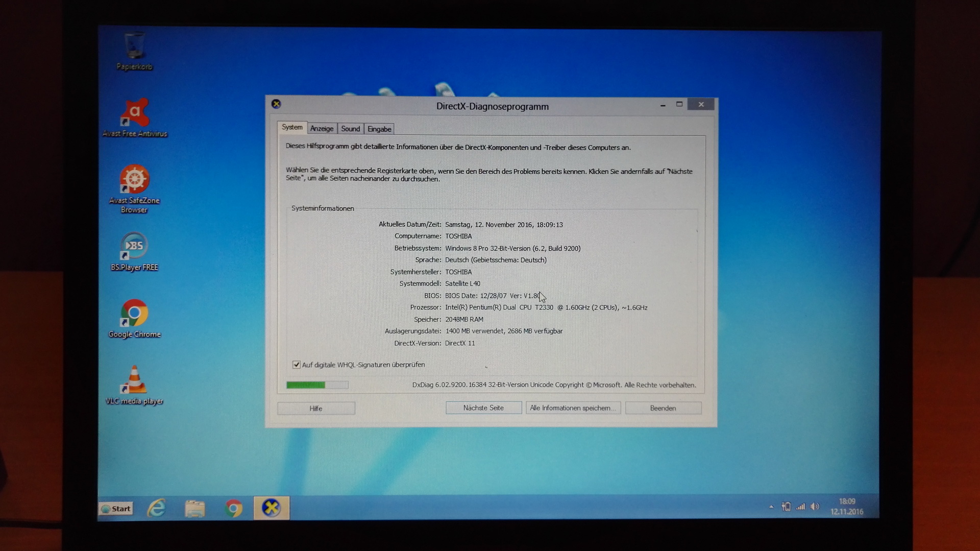The height and width of the screenshot is (551, 980).
Task: Click the Start button on taskbar
Action: (x=116, y=509)
